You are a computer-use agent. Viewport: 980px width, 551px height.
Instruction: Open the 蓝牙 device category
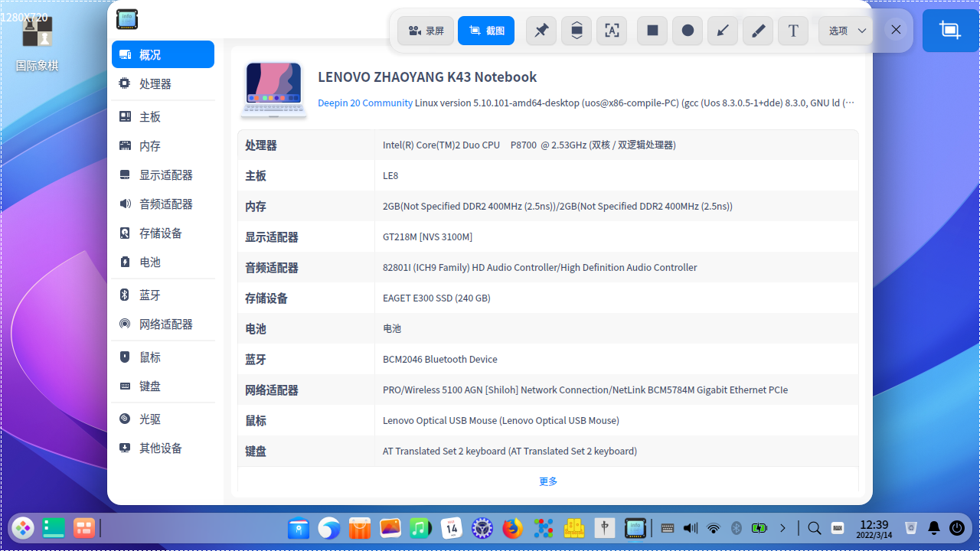click(x=151, y=295)
